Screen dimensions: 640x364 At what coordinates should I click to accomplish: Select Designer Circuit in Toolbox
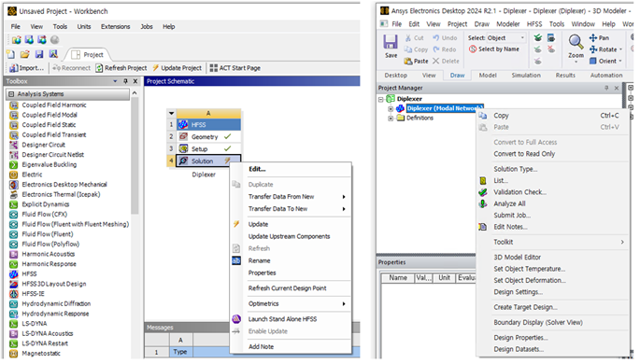43,145
